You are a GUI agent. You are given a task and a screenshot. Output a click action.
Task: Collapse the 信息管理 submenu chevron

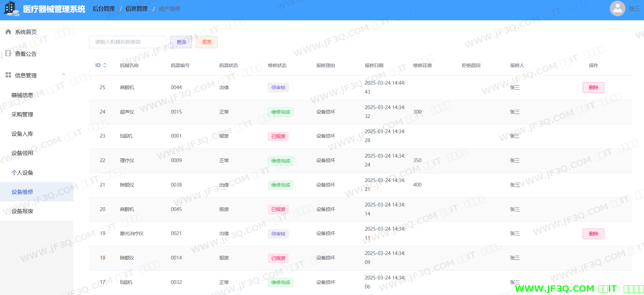(x=63, y=75)
